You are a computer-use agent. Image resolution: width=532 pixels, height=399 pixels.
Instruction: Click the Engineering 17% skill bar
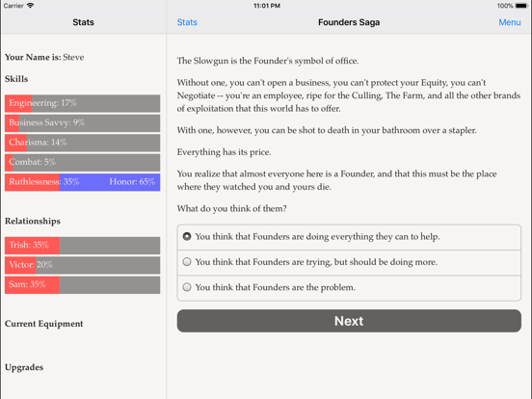[83, 103]
